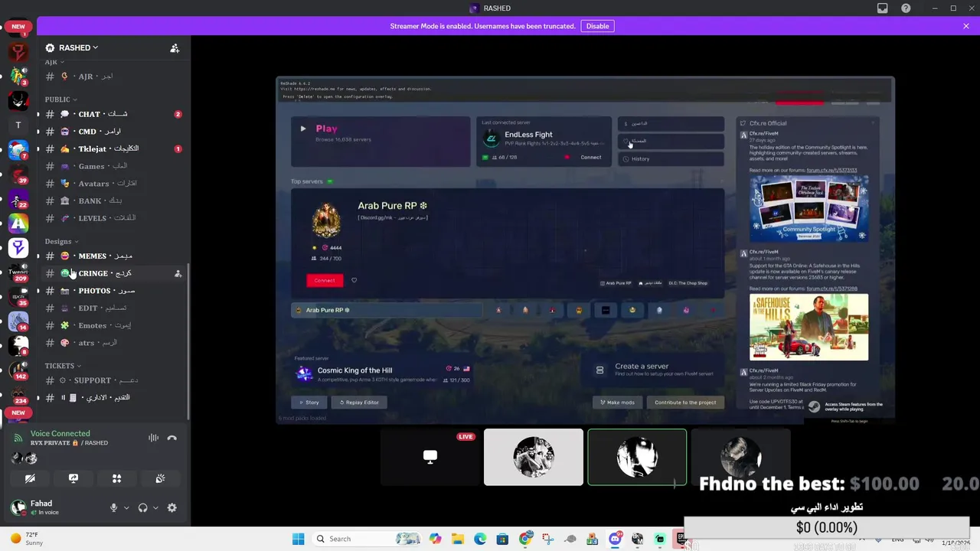
Task: Click Contribute to the project button
Action: point(685,402)
